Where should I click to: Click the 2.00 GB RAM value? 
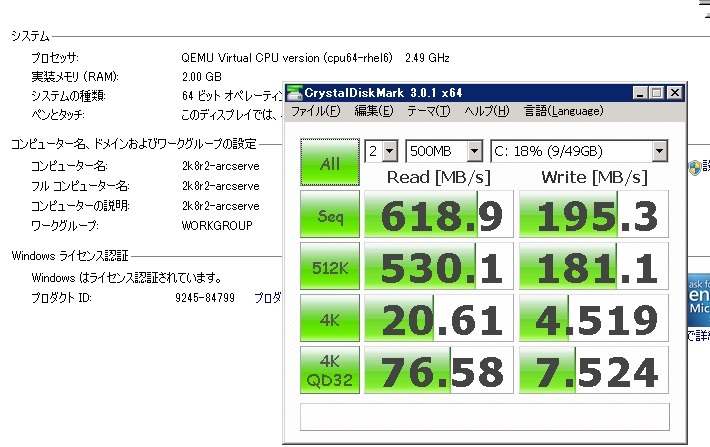click(201, 77)
